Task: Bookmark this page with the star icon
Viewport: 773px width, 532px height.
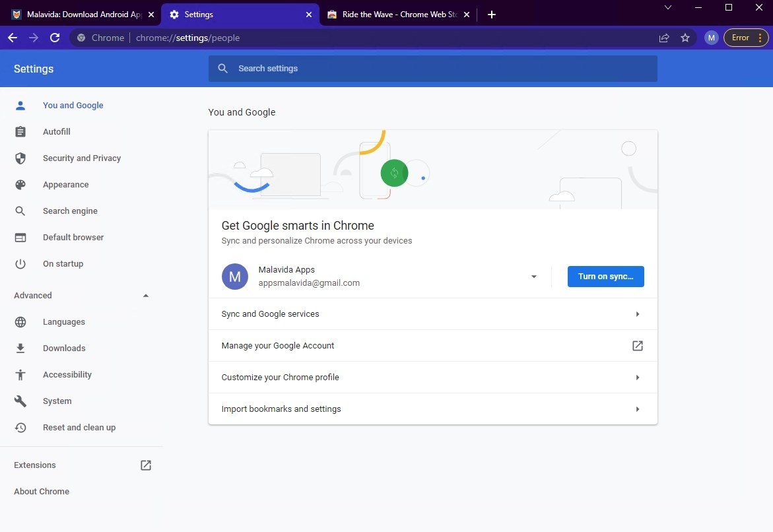Action: click(685, 38)
